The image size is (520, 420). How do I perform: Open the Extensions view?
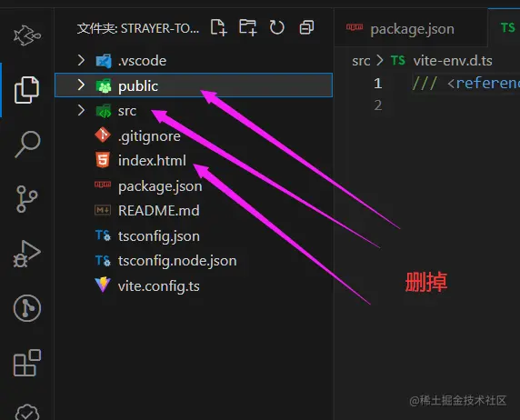[x=27, y=363]
